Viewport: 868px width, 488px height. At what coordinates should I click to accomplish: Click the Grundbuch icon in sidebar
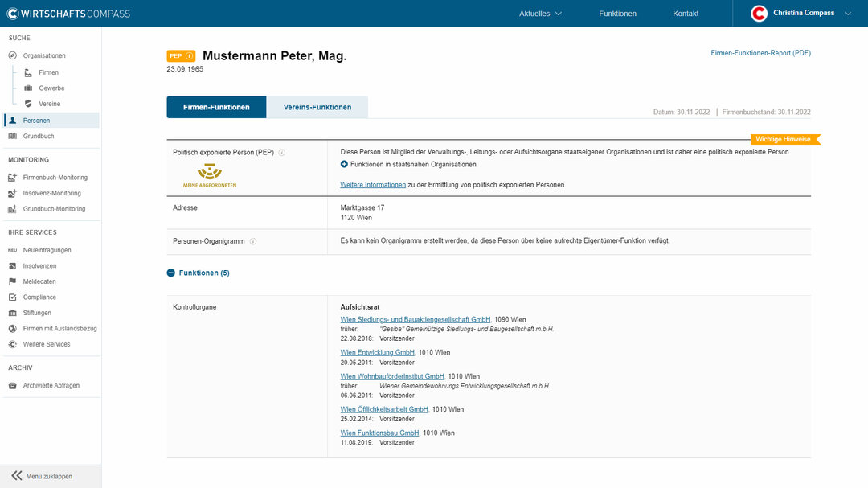(13, 136)
